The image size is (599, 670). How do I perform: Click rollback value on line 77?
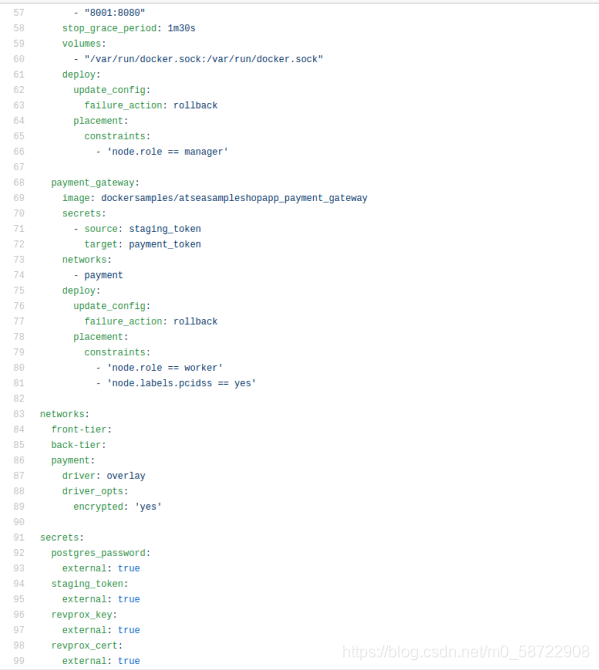click(x=195, y=321)
